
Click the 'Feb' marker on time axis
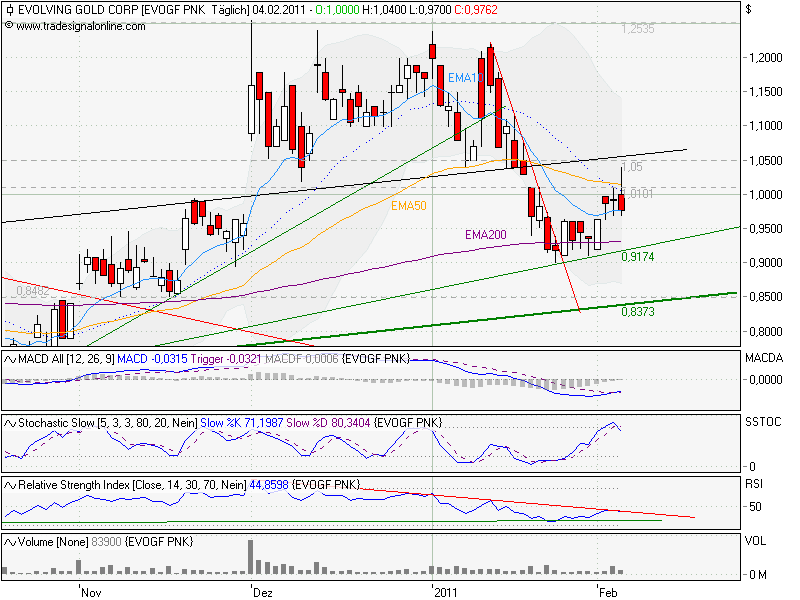coord(609,592)
